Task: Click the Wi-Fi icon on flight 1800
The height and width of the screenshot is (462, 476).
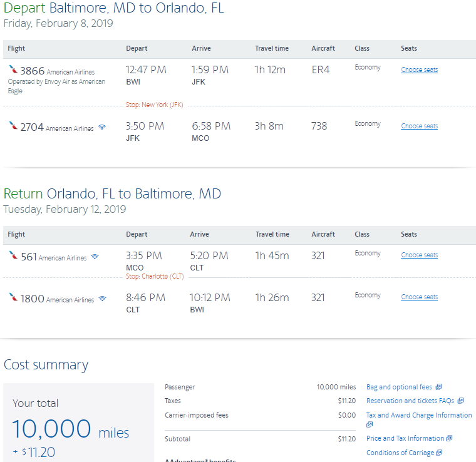Action: pyautogui.click(x=102, y=299)
